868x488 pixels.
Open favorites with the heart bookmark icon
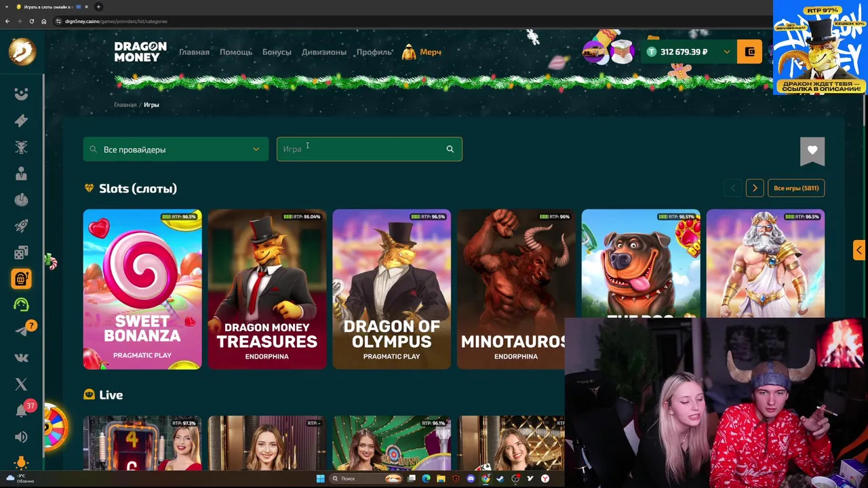(812, 150)
